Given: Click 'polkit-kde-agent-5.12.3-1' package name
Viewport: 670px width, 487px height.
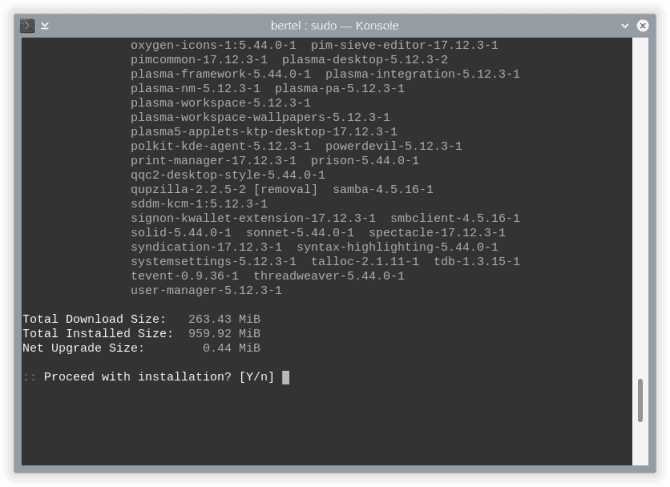Looking at the screenshot, I should pos(220,147).
